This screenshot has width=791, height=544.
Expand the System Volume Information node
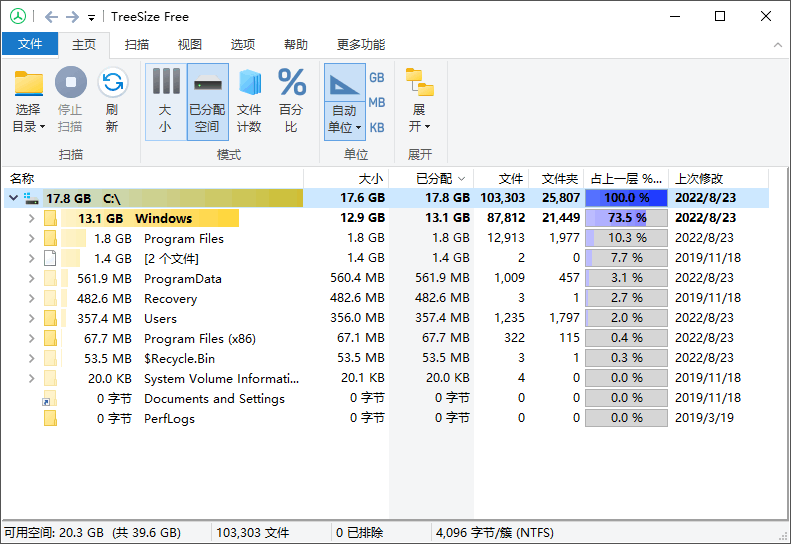[32, 378]
